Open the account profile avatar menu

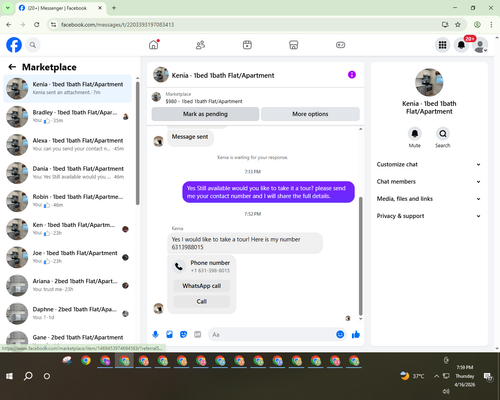[480, 45]
